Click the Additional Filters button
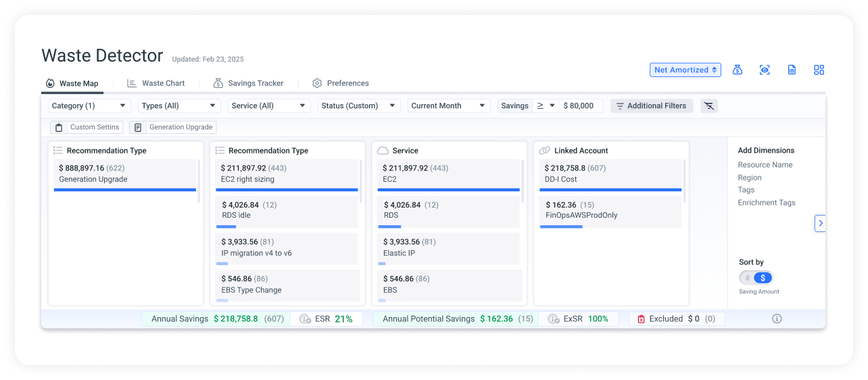 tap(652, 105)
